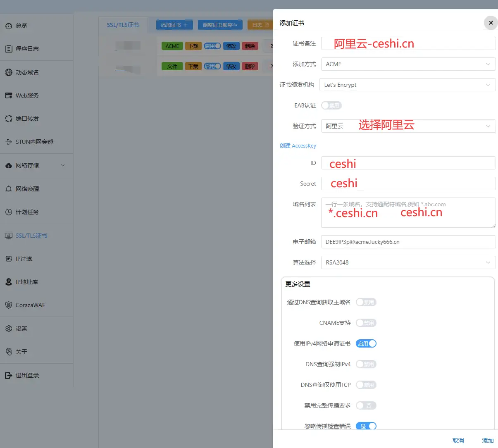The width and height of the screenshot is (498, 448).
Task: Disable 使用IPv4网络申请证书
Action: 366,343
